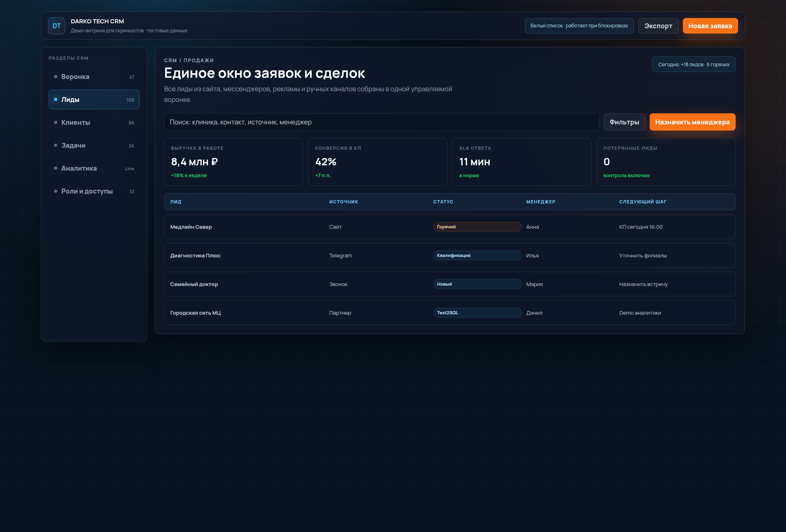Focus the Поиск search field

click(x=382, y=122)
